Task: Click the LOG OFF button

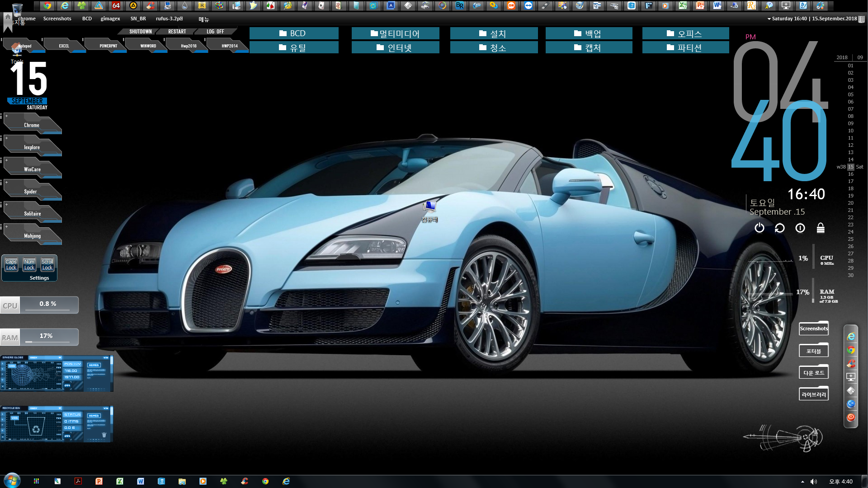Action: point(215,32)
